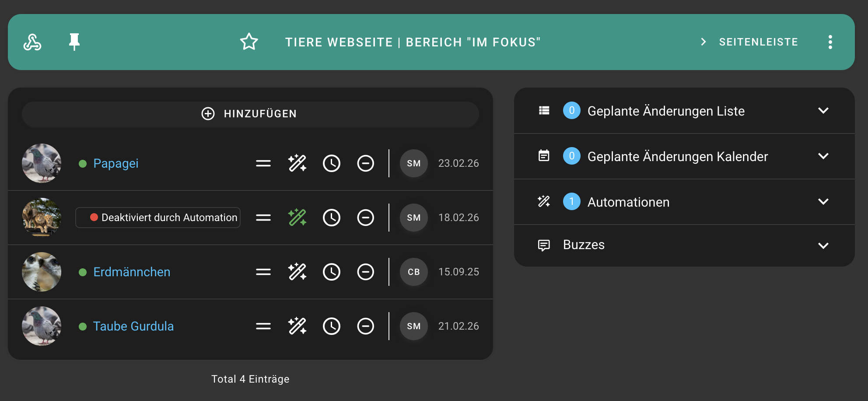Click the magic wand icon for Erdmännchen
The height and width of the screenshot is (401, 868).
pos(297,272)
